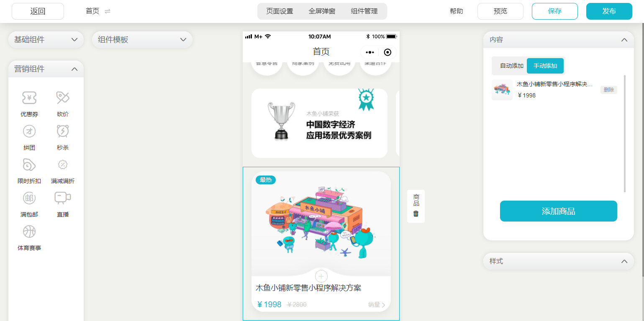
Task: Click the strikethrough ￥2800 original price
Action: point(297,305)
